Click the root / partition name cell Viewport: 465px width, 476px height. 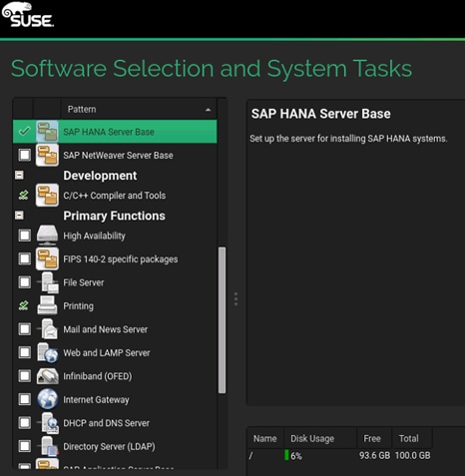(250, 455)
